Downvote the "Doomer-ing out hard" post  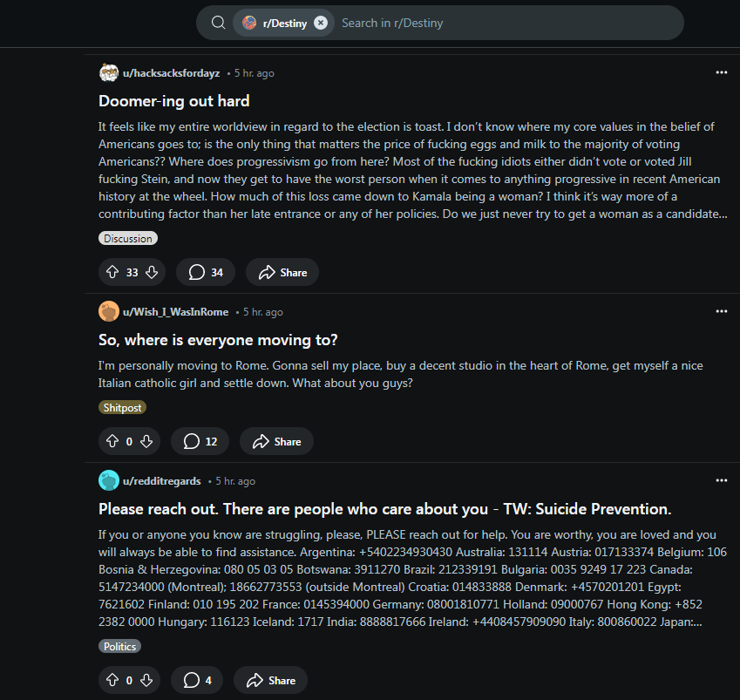pos(152,273)
